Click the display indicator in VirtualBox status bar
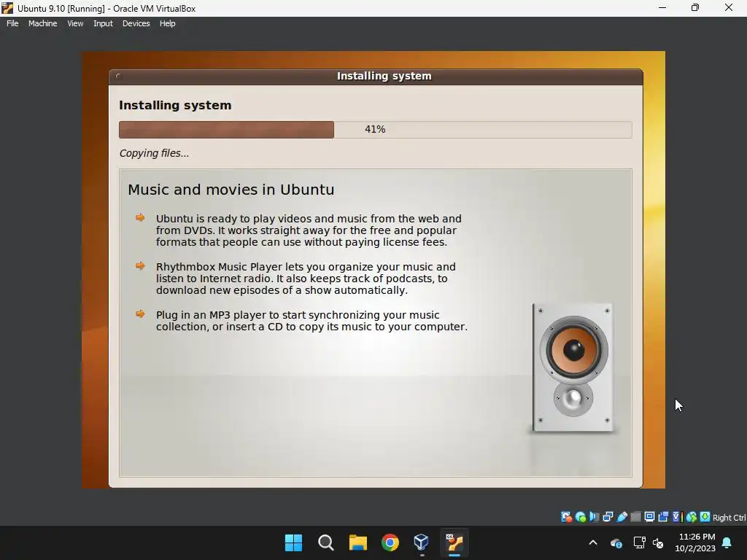 [x=649, y=517]
